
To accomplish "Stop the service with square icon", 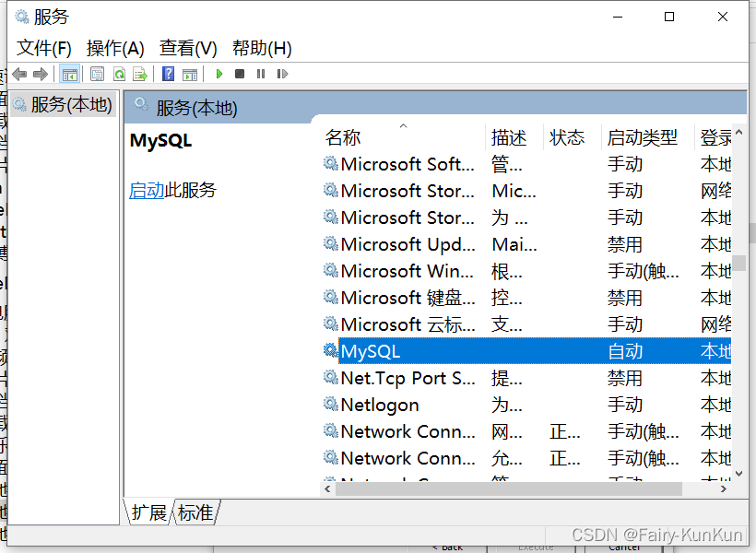I will pyautogui.click(x=240, y=74).
